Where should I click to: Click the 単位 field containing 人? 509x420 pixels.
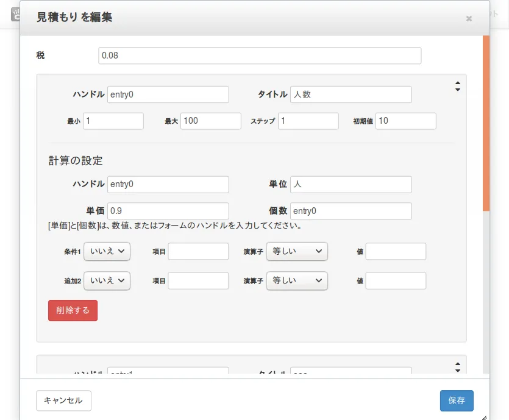[351, 184]
